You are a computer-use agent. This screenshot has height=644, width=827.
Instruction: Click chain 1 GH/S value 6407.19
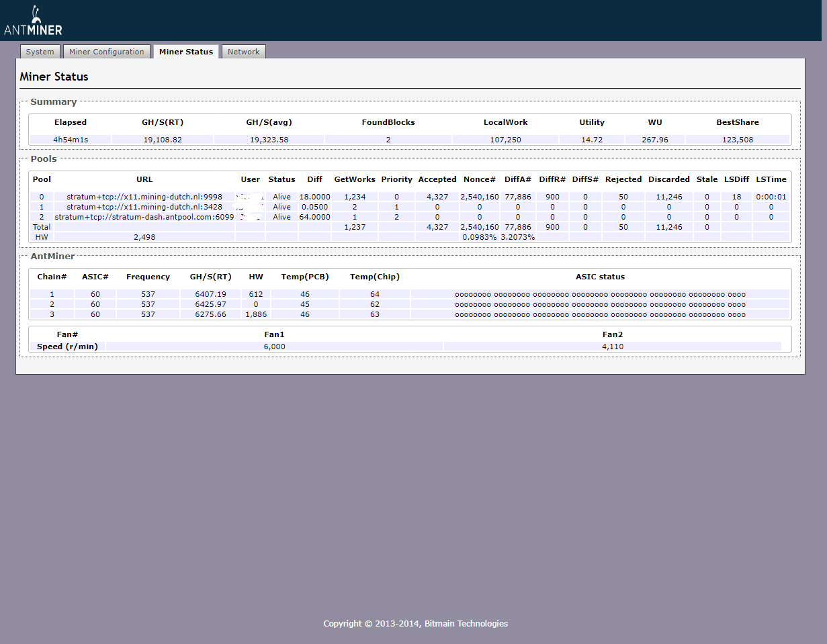tap(211, 294)
